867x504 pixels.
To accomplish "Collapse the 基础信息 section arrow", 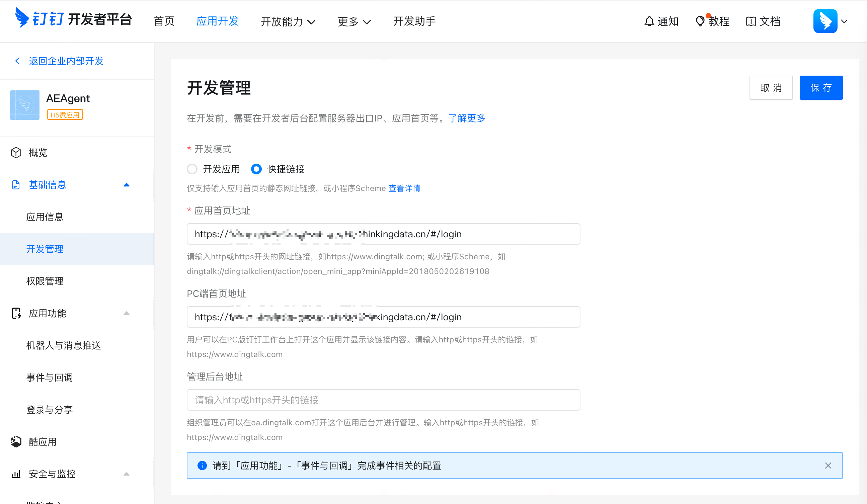I will pos(126,185).
